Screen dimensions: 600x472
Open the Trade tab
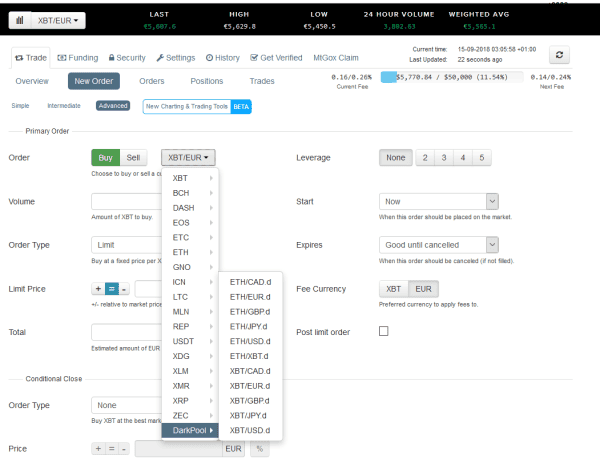click(x=31, y=58)
